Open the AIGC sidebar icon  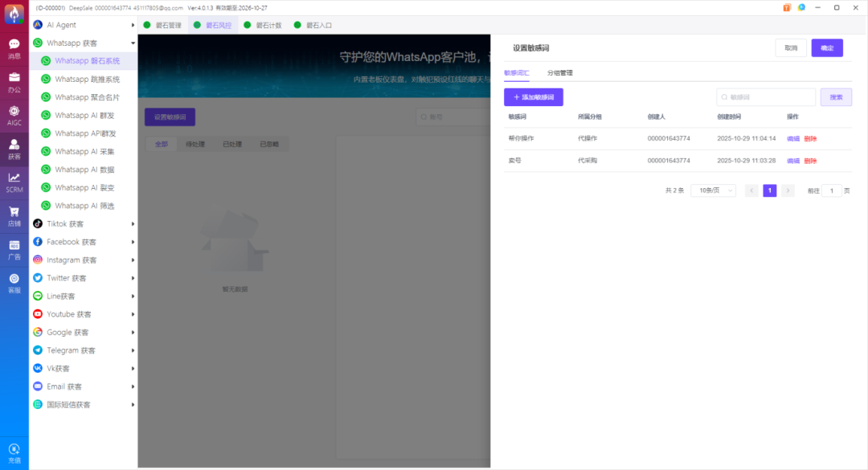pyautogui.click(x=14, y=116)
